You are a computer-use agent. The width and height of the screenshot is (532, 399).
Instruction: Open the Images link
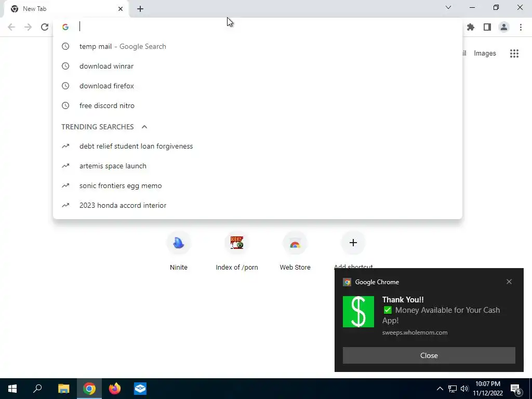coord(485,54)
